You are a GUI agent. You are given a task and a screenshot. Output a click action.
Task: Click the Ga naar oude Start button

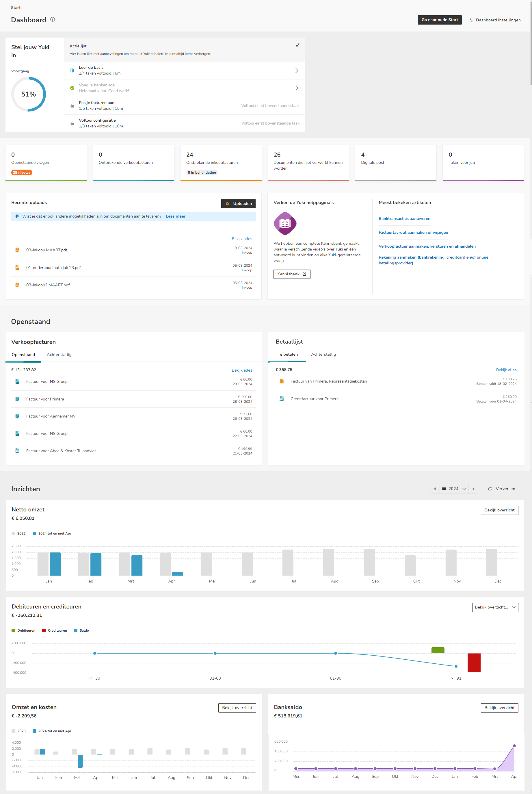pyautogui.click(x=440, y=20)
